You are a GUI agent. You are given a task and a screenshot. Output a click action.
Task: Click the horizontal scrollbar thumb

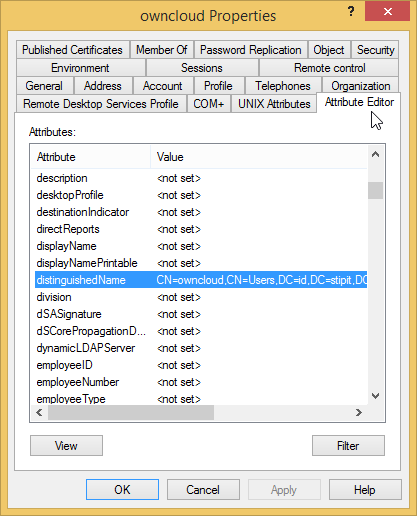(x=131, y=413)
